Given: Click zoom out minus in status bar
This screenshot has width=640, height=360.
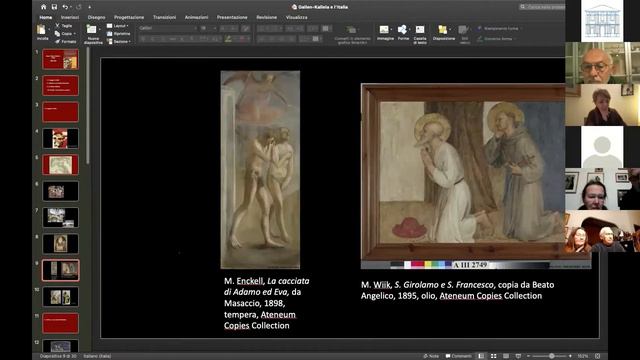Looking at the screenshot, I should coord(529,356).
